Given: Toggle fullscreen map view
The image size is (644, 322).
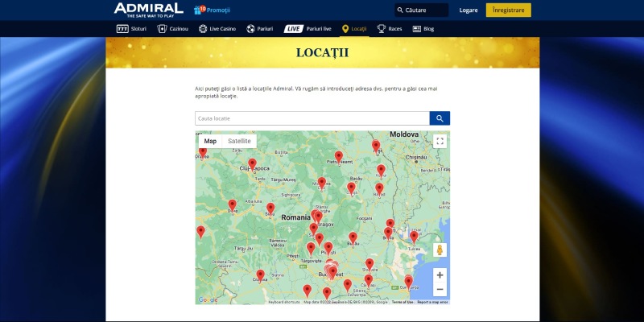Looking at the screenshot, I should click(440, 141).
